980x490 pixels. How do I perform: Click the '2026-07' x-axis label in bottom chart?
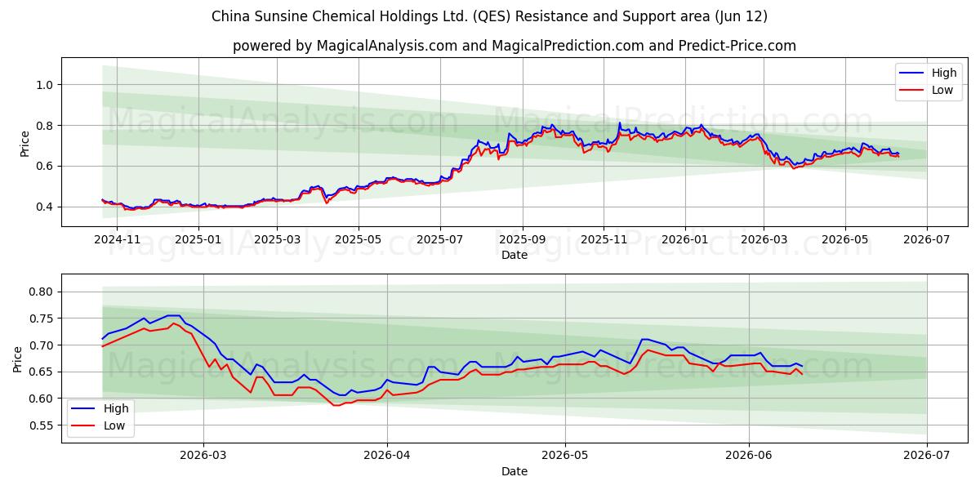tap(927, 456)
